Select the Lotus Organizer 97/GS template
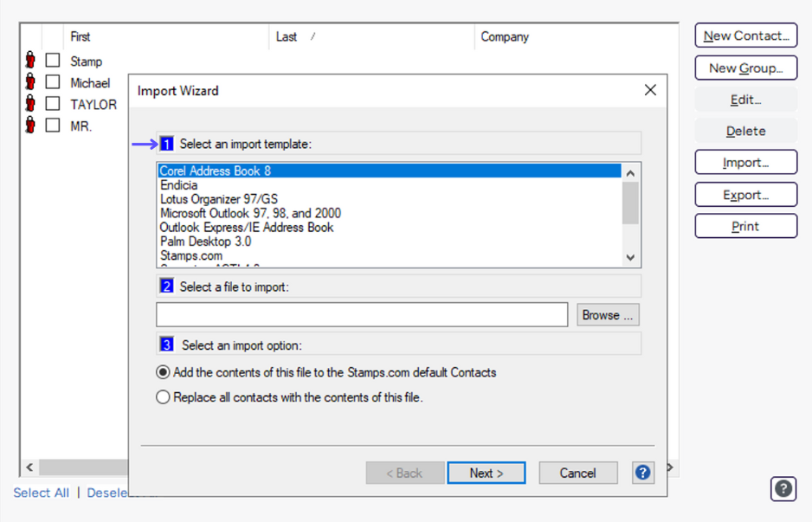The width and height of the screenshot is (812, 522). 389,199
